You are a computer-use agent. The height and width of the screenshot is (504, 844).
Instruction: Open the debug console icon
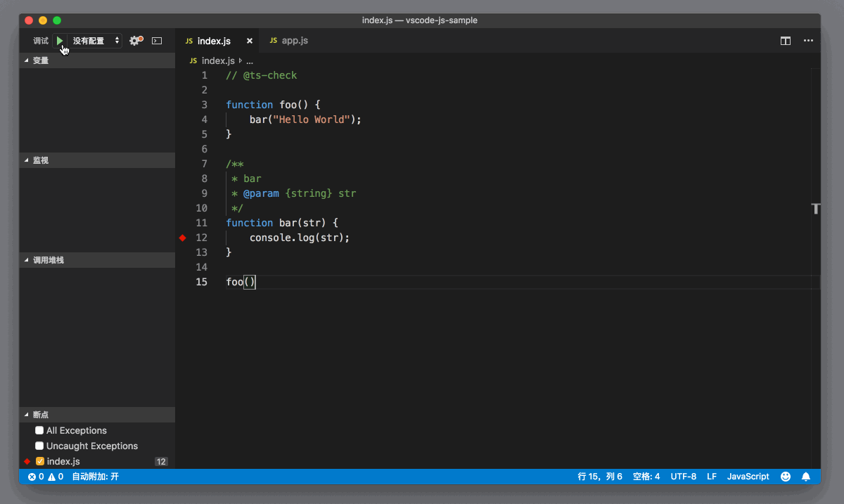click(156, 40)
